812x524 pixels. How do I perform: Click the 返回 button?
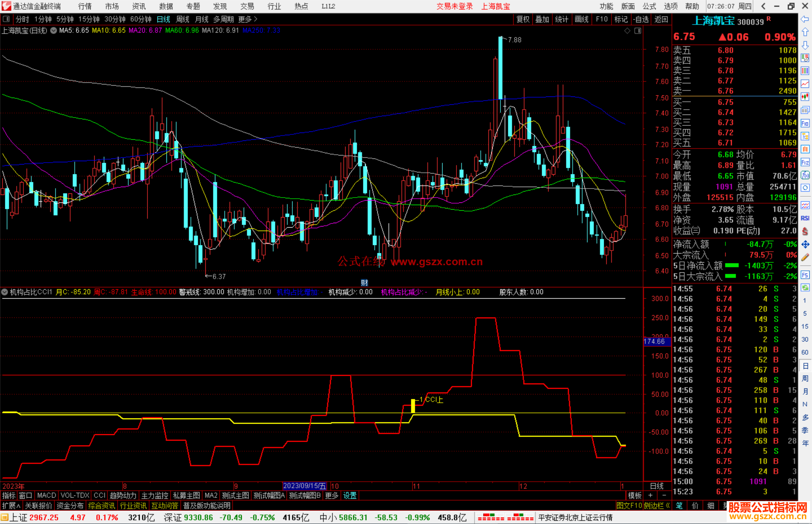[x=661, y=19]
